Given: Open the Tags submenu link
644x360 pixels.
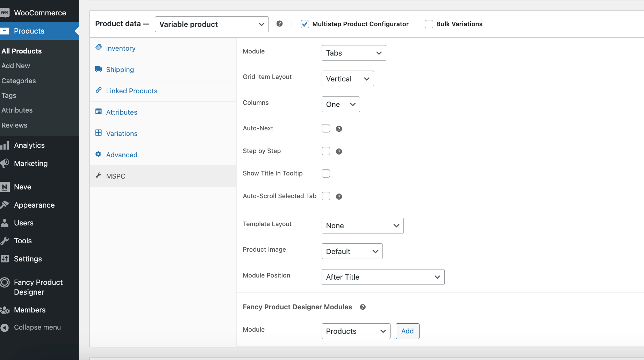Looking at the screenshot, I should (x=9, y=95).
